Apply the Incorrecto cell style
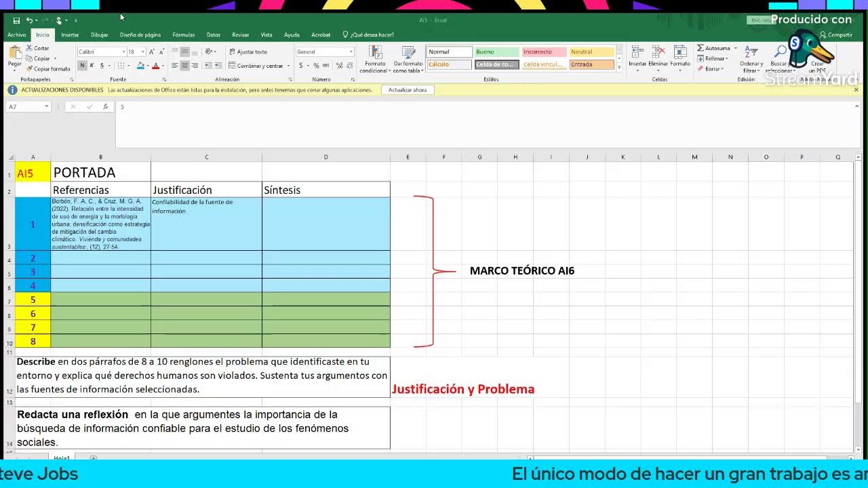Screen dimensions: 868x488 point(544,52)
